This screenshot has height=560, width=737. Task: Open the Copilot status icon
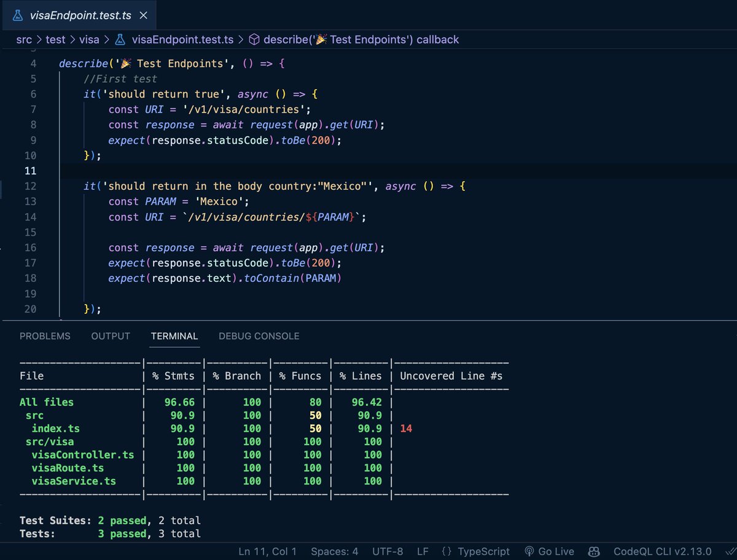[594, 551]
